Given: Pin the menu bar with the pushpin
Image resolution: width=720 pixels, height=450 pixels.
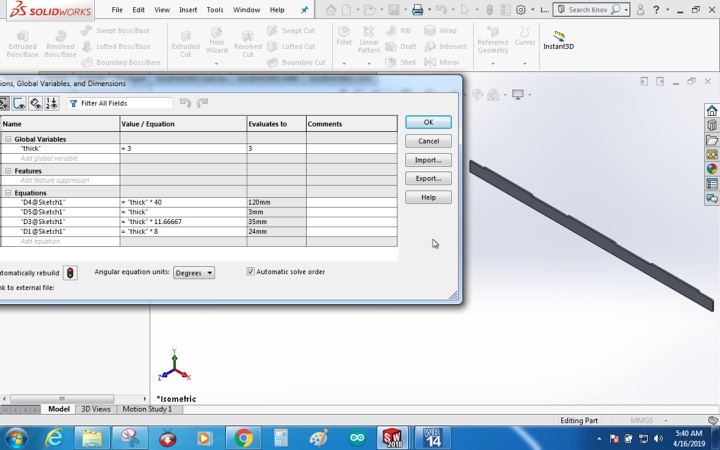Looking at the screenshot, I should point(304,10).
